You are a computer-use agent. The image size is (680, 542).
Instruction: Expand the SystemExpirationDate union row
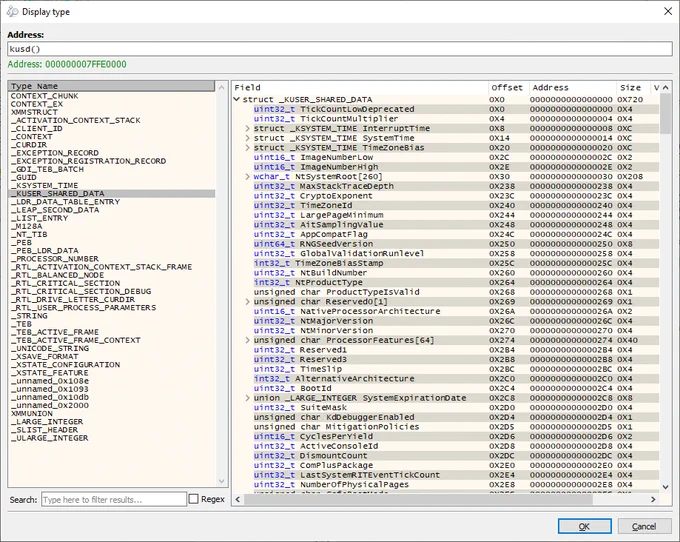point(247,398)
